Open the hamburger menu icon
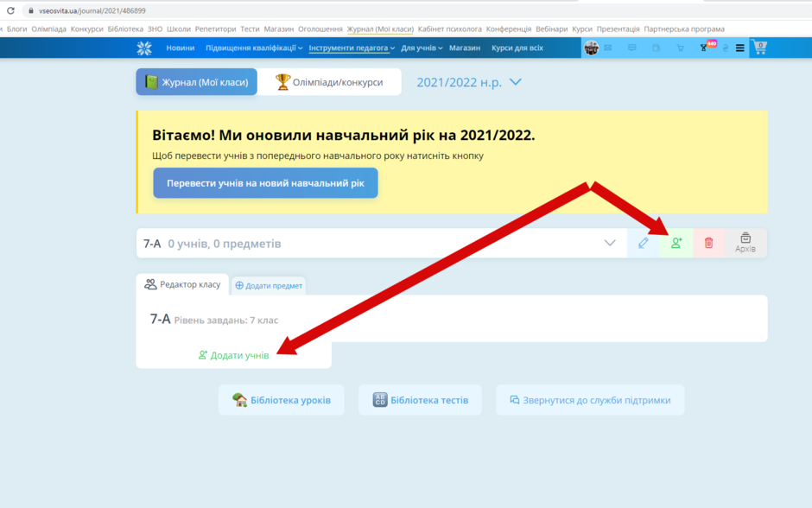This screenshot has width=812, height=508. 740,48
